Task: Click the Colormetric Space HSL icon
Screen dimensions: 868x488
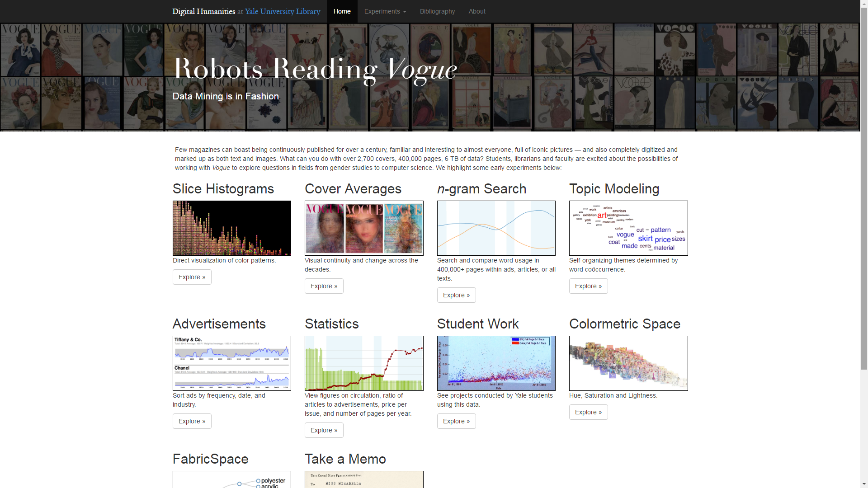Action: tap(628, 363)
